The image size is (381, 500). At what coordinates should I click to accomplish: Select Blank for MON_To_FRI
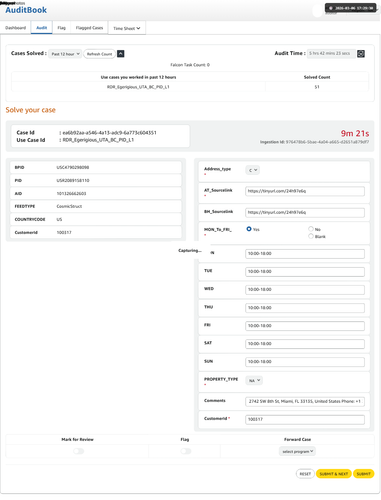(311, 236)
